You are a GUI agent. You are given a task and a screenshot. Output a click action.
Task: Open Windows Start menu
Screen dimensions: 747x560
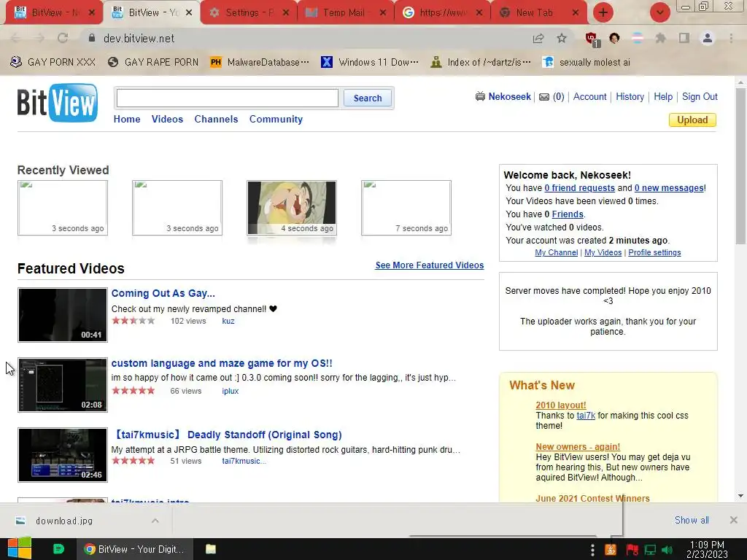[x=19, y=548]
